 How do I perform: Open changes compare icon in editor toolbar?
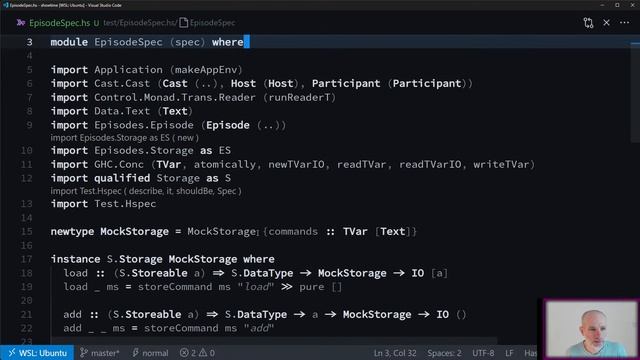588,23
